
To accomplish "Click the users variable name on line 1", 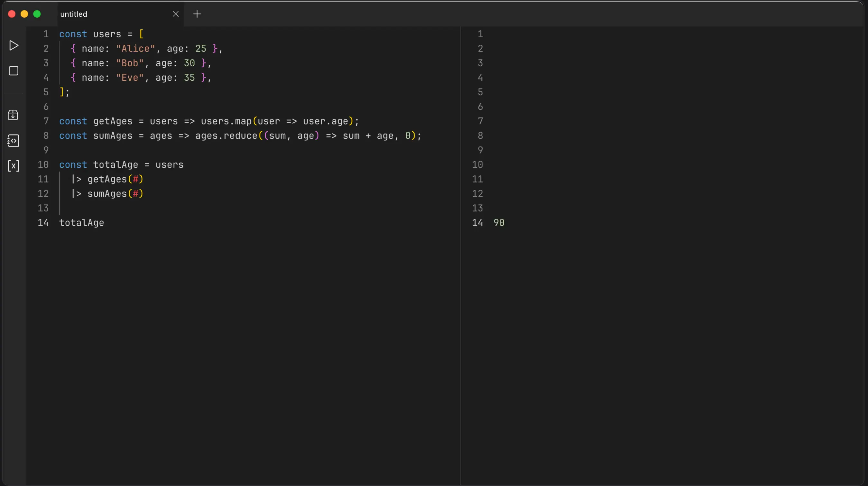I will [x=107, y=34].
